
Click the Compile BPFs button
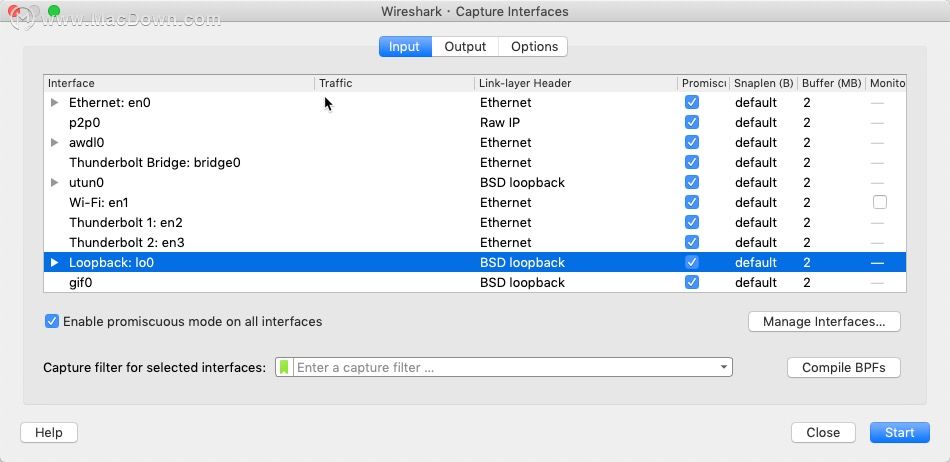843,368
